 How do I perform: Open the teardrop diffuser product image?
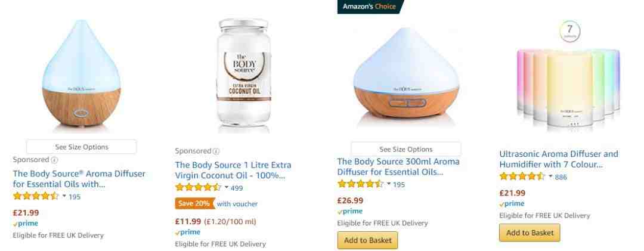click(x=81, y=75)
